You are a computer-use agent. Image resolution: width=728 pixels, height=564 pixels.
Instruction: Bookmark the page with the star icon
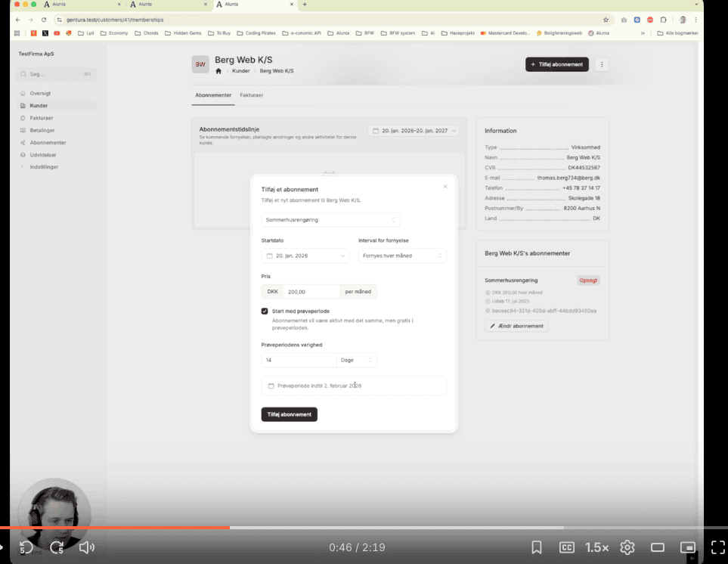(606, 20)
